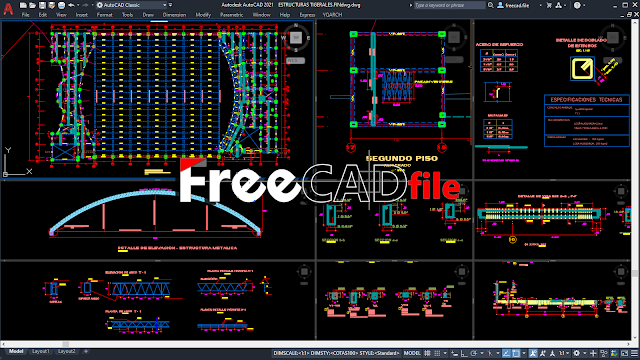Open the Draw menu
This screenshot has width=640, height=360.
point(148,15)
